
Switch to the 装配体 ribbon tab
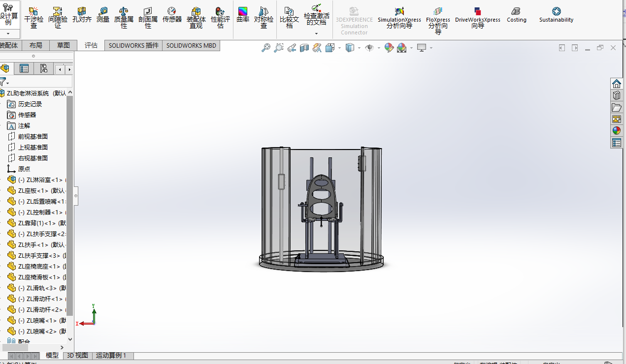coord(9,45)
